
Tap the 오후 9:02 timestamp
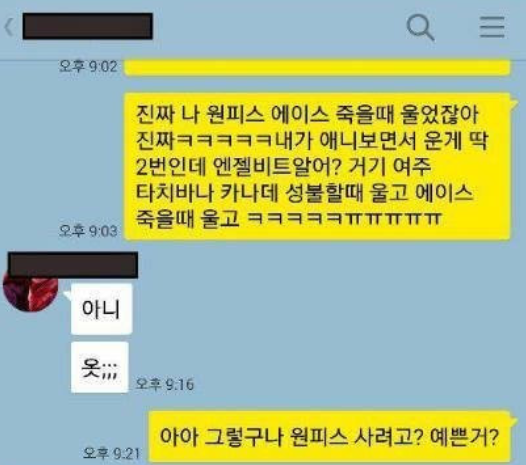coord(88,66)
